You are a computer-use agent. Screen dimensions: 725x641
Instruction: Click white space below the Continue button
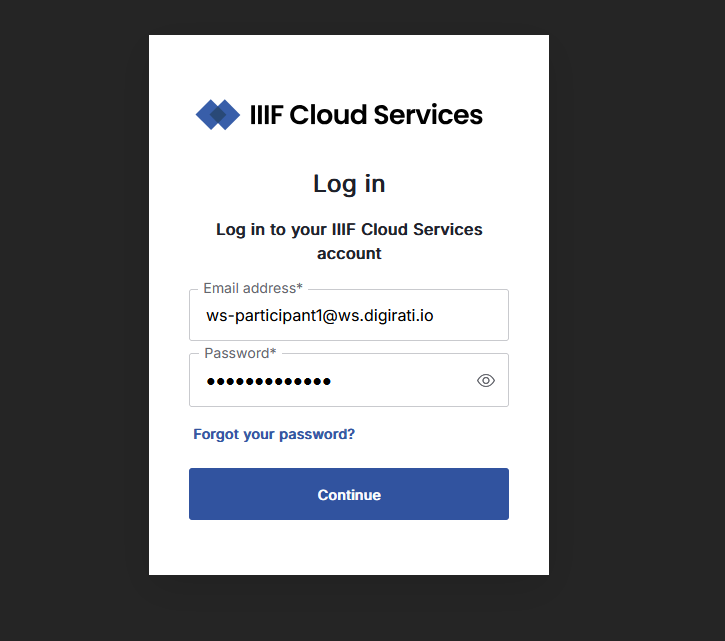pyautogui.click(x=349, y=548)
